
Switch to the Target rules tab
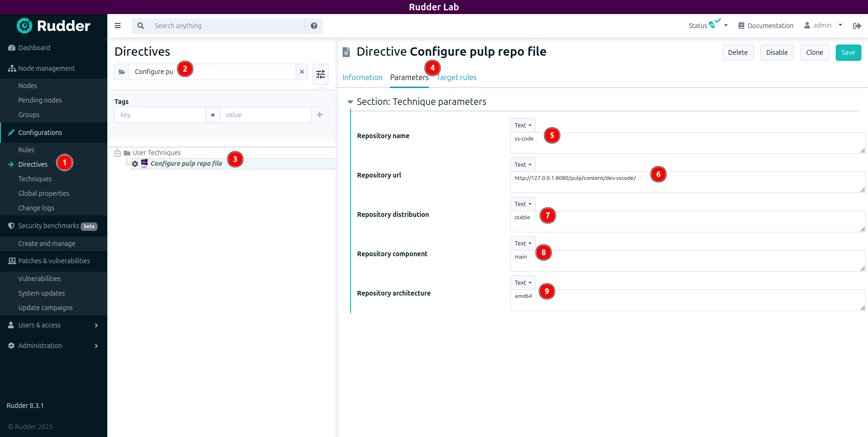tap(456, 77)
